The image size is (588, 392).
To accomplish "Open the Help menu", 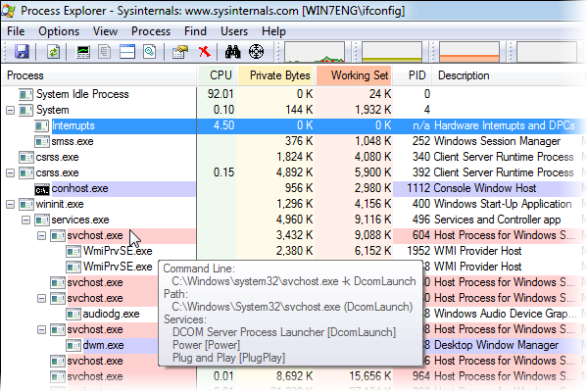I will 273,31.
